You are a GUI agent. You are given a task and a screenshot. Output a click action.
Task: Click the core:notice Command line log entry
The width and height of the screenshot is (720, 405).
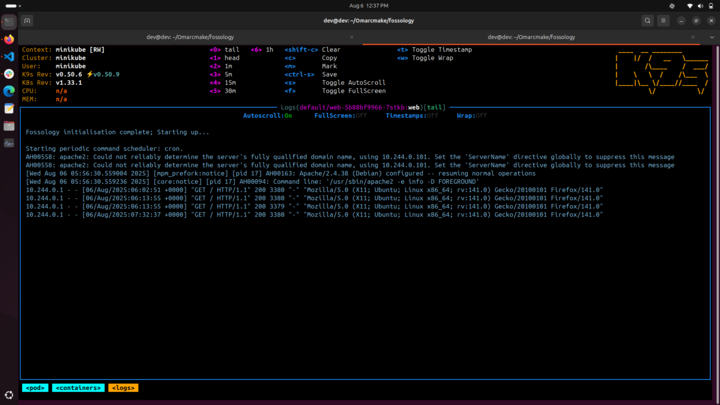[x=253, y=182]
